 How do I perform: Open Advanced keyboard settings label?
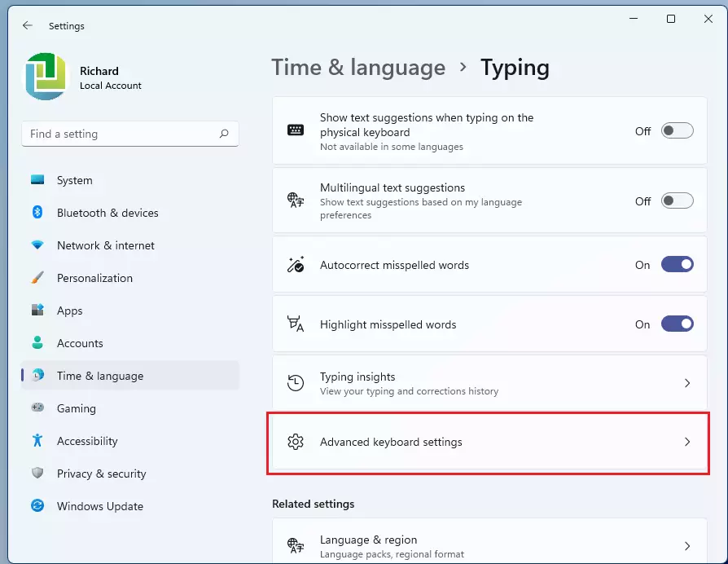391,442
